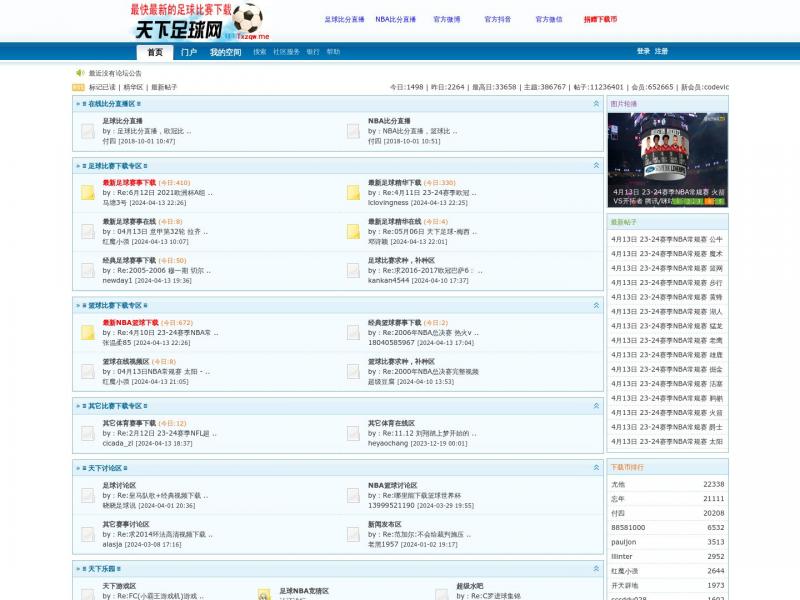
Task: Click the speaker announcement icon
Action: click(x=80, y=73)
